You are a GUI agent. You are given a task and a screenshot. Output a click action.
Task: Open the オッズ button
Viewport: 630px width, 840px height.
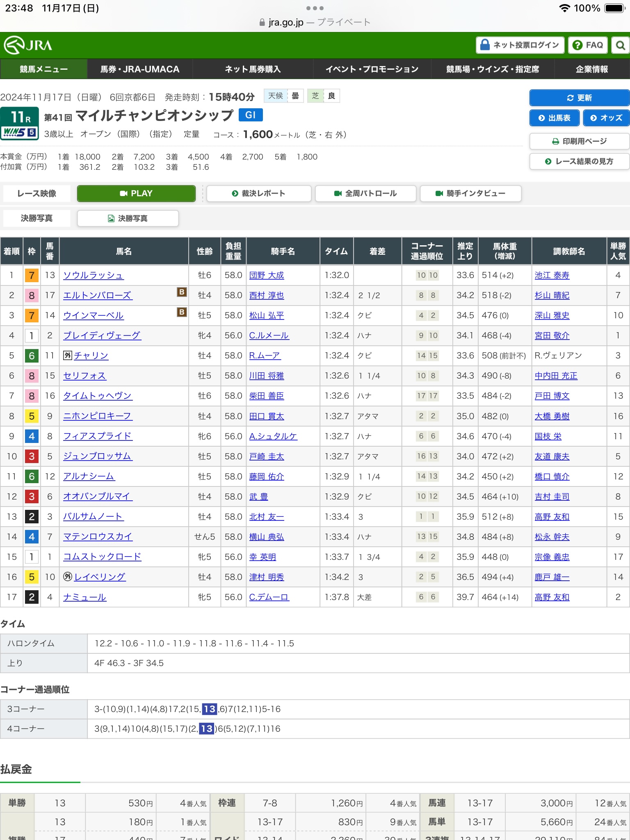(x=606, y=118)
